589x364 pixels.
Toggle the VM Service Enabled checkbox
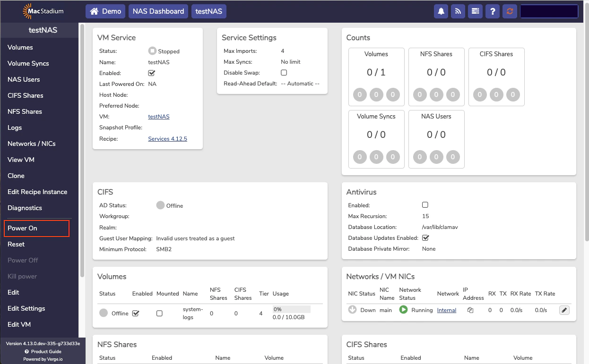[152, 73]
